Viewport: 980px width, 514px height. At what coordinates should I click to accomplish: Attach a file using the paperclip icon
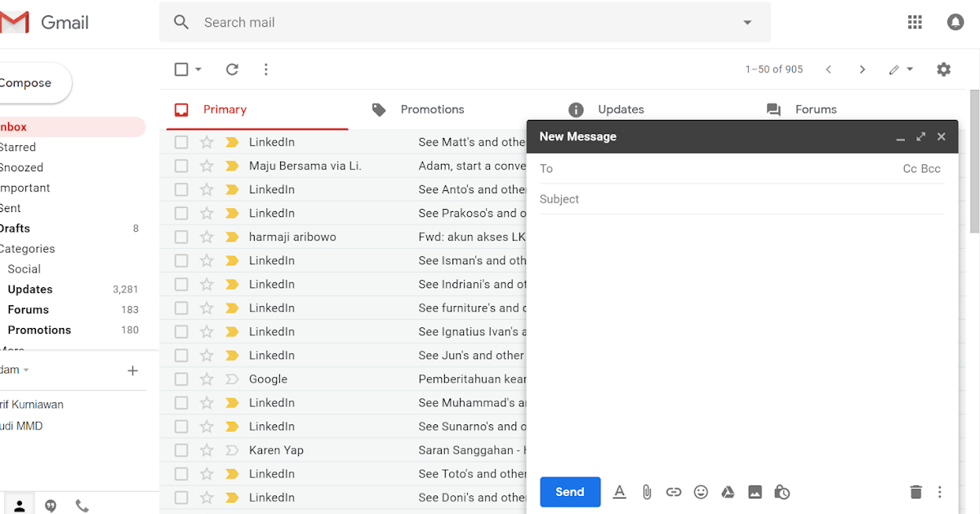click(x=647, y=492)
